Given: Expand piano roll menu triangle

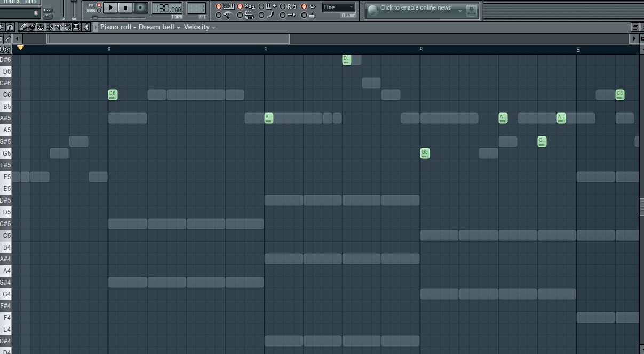Looking at the screenshot, I should [96, 27].
